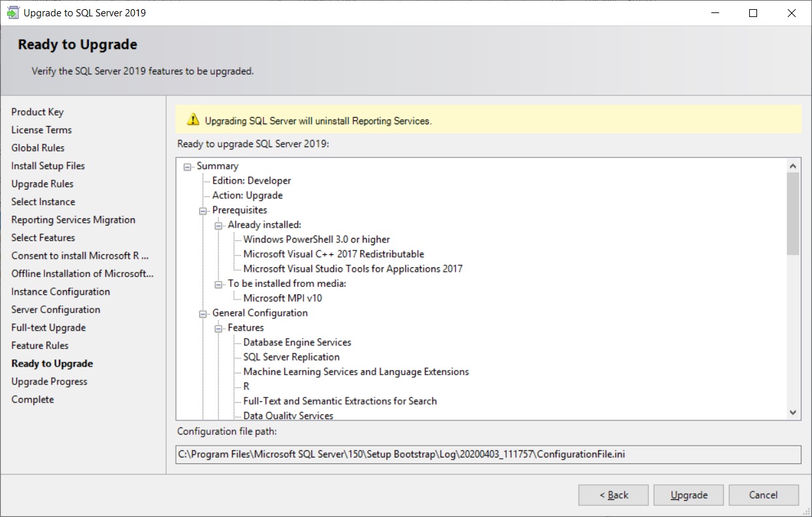Select the Global Rules step
Image resolution: width=812 pixels, height=517 pixels.
[x=38, y=148]
